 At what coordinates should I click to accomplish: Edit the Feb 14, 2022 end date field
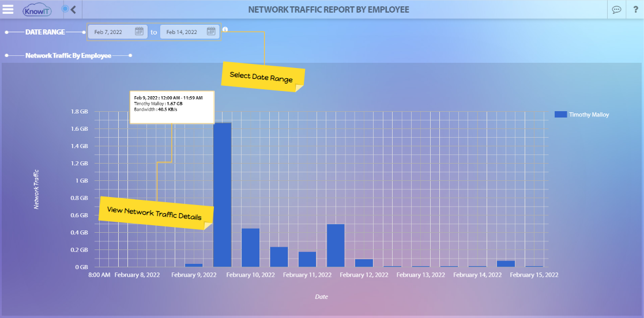190,32
